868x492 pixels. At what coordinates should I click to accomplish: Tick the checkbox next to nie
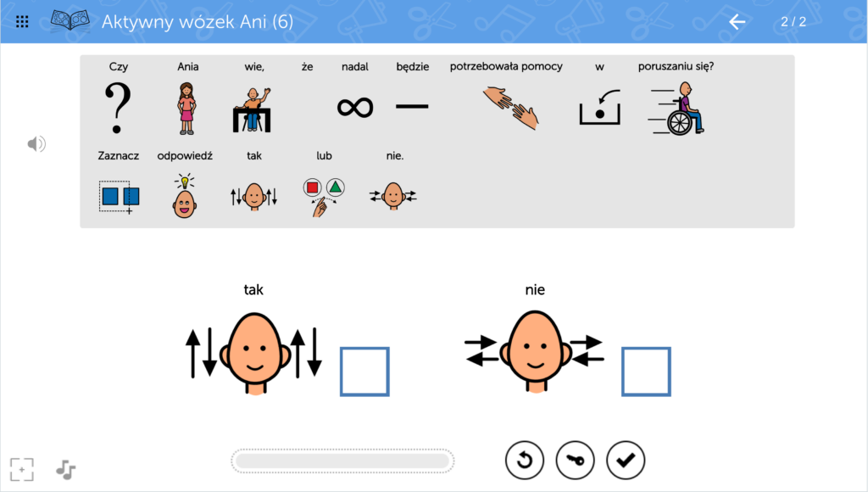(x=646, y=372)
